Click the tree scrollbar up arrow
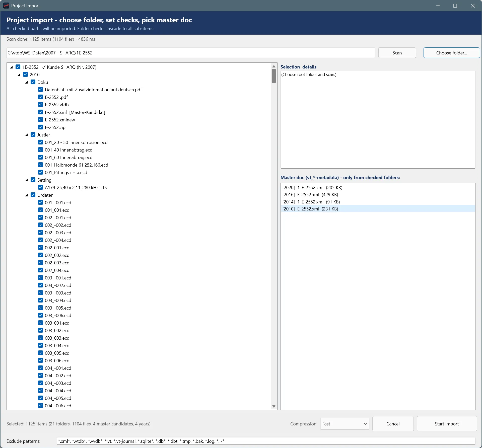Image resolution: width=482 pixels, height=448 pixels. click(x=274, y=66)
